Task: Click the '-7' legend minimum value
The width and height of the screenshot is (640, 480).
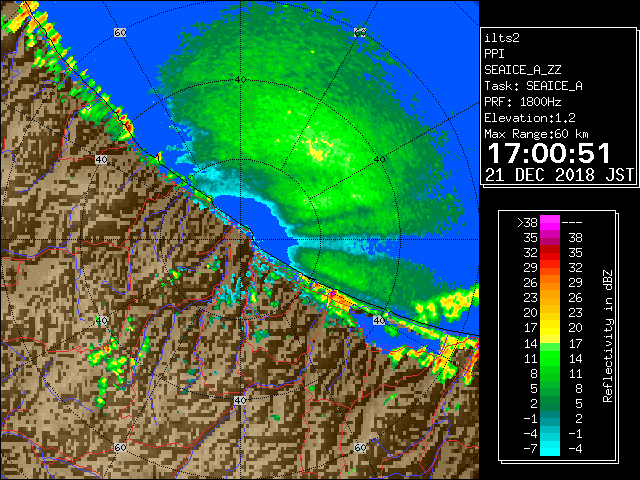Action: point(530,449)
